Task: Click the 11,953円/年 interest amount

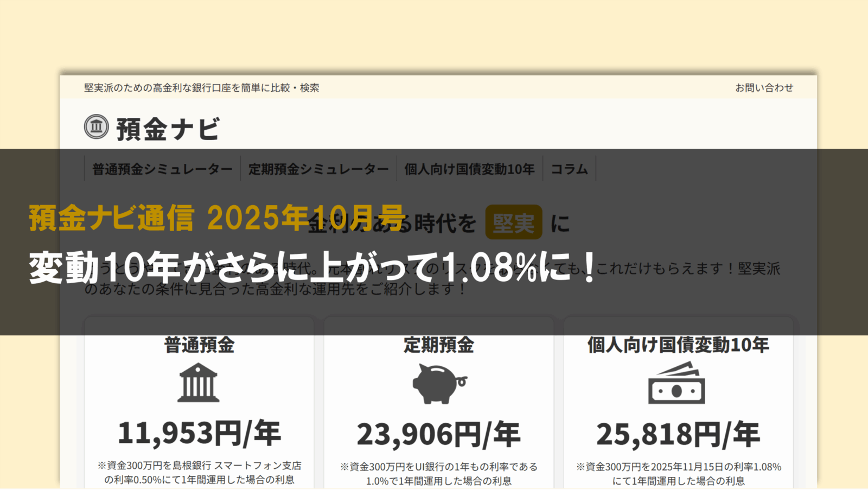Action: pyautogui.click(x=199, y=434)
